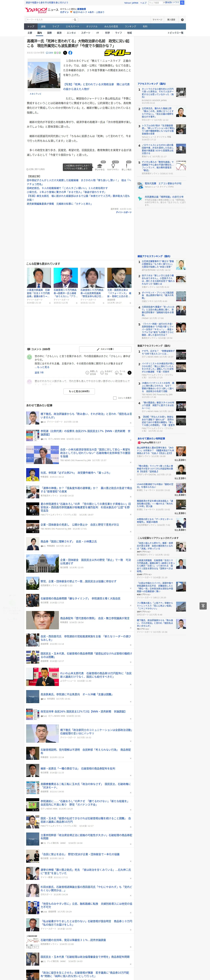Screen dimensions: 210x980
Task: Open video ranking item ナゼ今、広がる？
Action: click(158, 352)
